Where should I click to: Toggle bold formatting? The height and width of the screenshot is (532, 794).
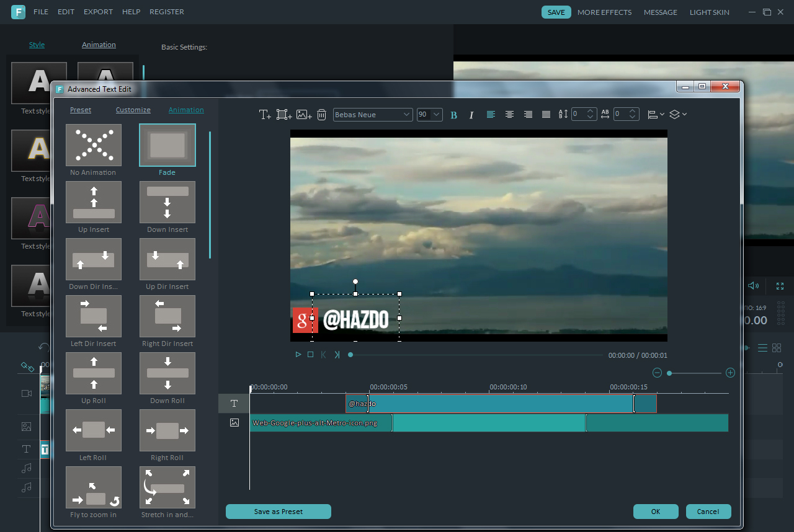coord(453,115)
